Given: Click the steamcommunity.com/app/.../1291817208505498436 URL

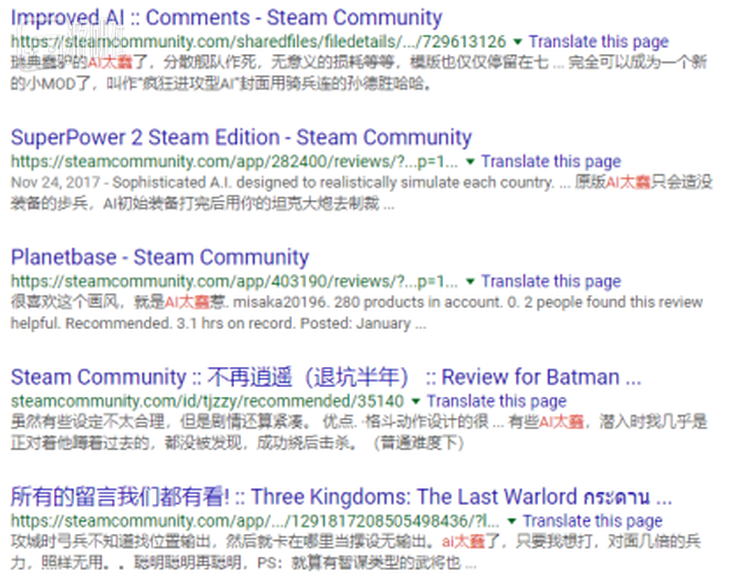Looking at the screenshot, I should coord(255,521).
